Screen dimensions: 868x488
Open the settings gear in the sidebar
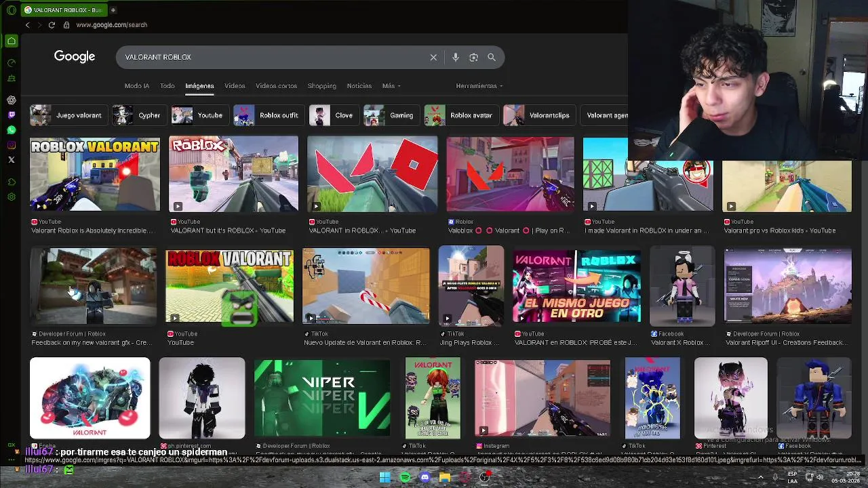[x=12, y=197]
